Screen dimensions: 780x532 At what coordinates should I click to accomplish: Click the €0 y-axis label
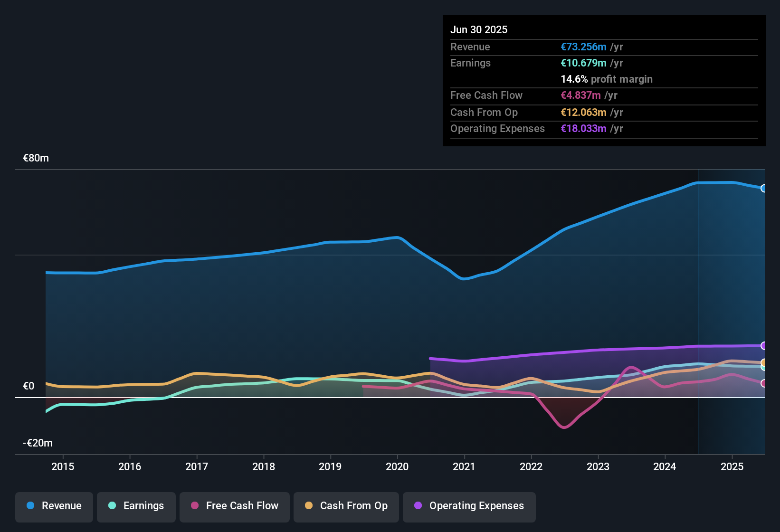(29, 386)
